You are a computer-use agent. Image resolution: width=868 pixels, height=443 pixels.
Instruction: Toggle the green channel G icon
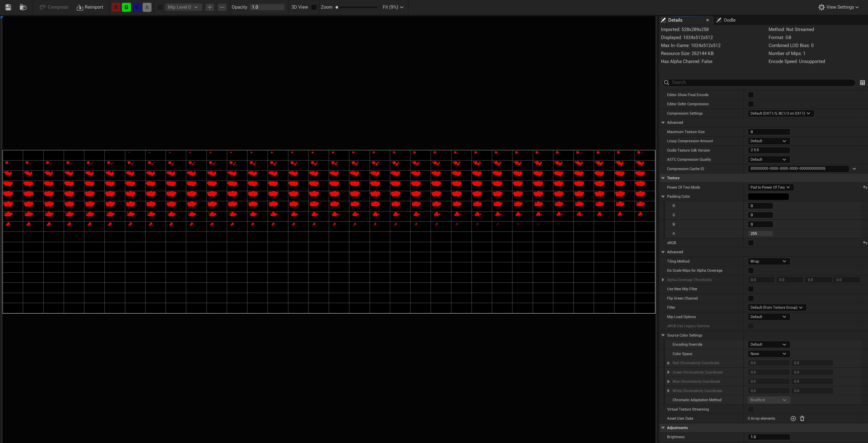(126, 7)
